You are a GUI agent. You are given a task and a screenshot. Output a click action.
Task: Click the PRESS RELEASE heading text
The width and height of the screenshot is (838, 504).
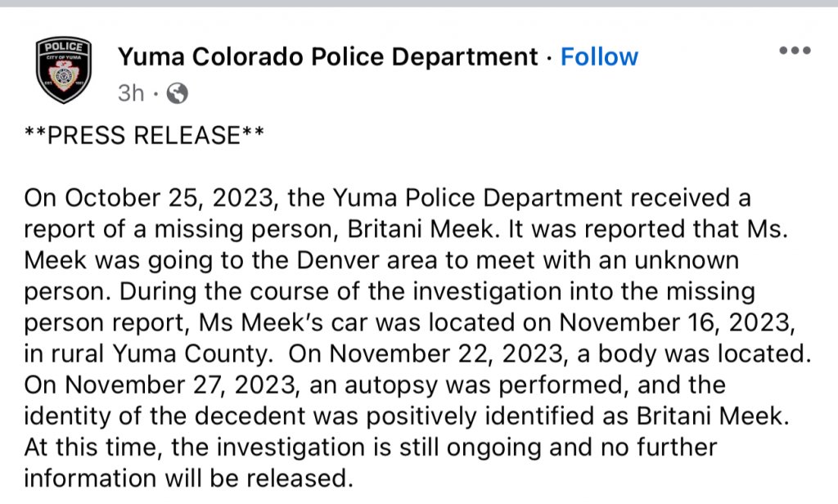[144, 135]
